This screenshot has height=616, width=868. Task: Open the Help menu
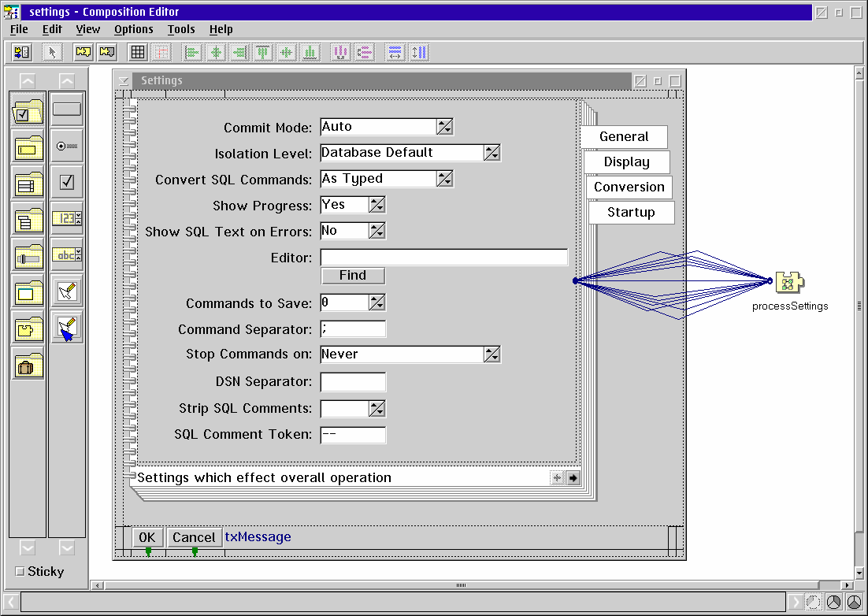(x=221, y=29)
